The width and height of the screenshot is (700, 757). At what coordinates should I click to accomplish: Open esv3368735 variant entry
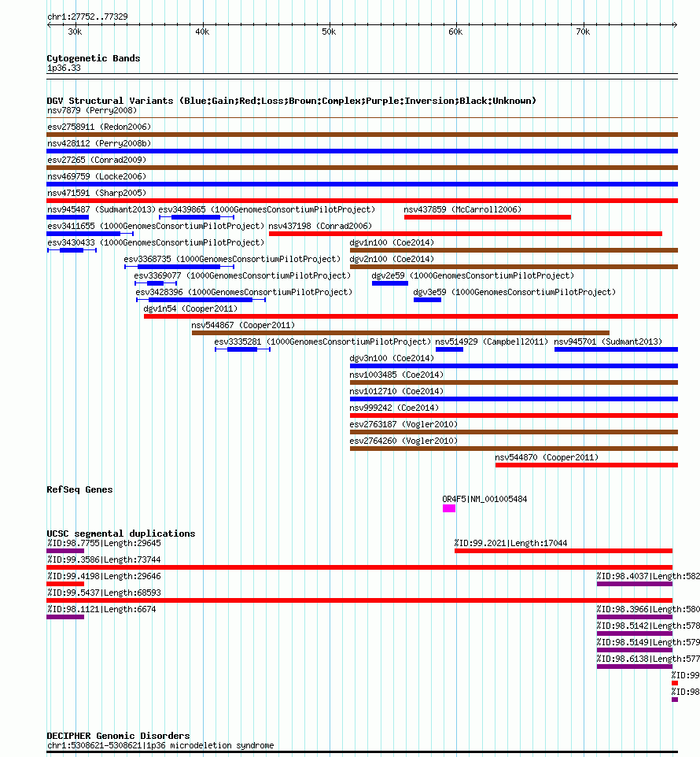pyautogui.click(x=232, y=259)
